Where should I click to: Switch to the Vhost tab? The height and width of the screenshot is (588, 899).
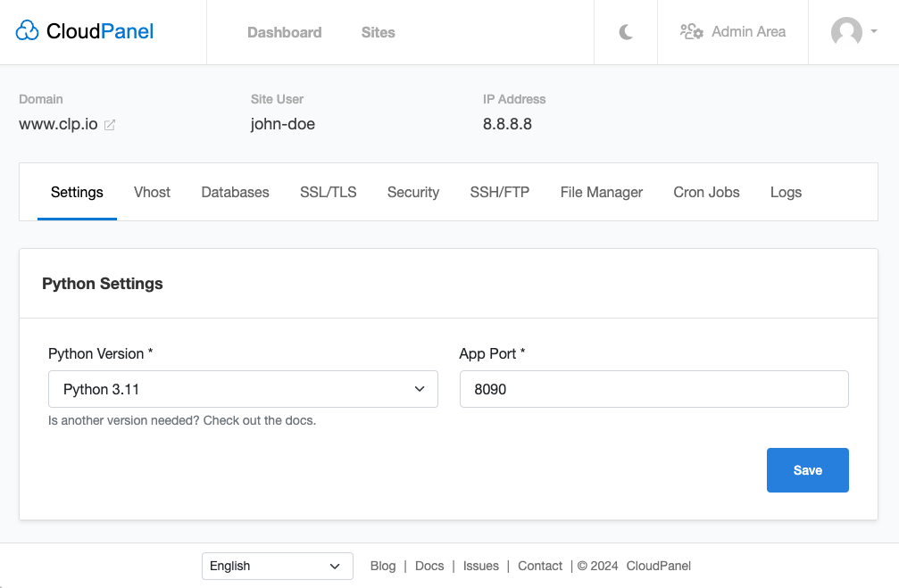pyautogui.click(x=152, y=192)
